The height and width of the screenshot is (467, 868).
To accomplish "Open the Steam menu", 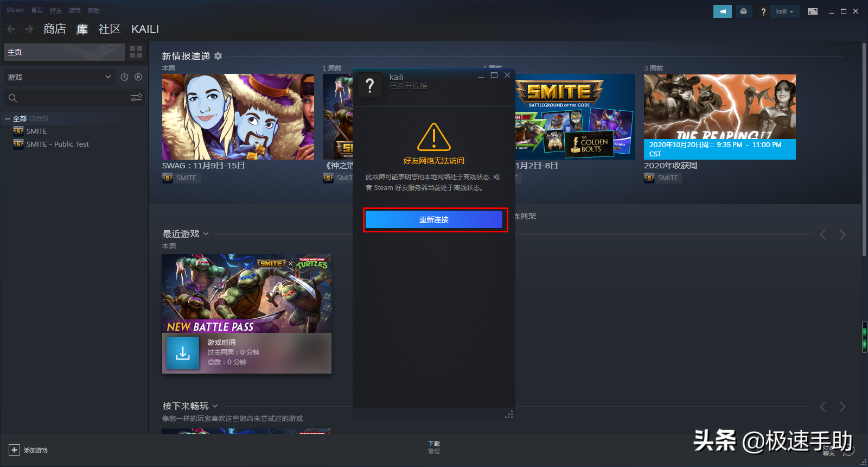I will tap(15, 10).
